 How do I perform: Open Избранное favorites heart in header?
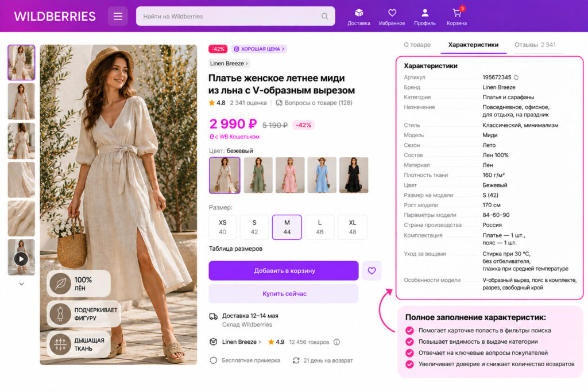point(392,17)
